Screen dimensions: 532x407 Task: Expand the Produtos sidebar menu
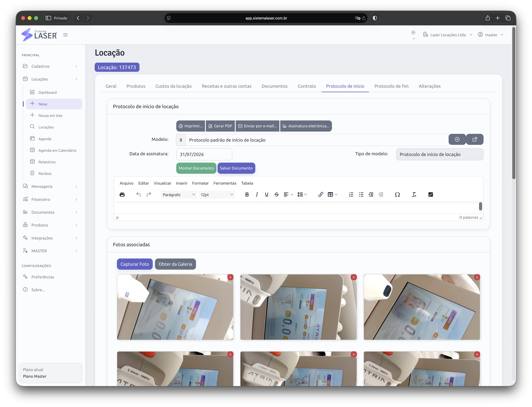point(51,225)
